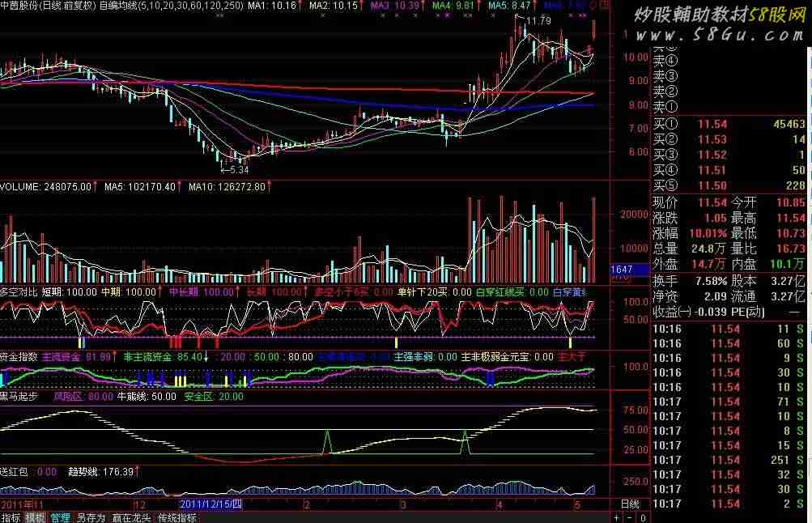Click the 日线 前复权 setting in chart title

tap(71, 6)
